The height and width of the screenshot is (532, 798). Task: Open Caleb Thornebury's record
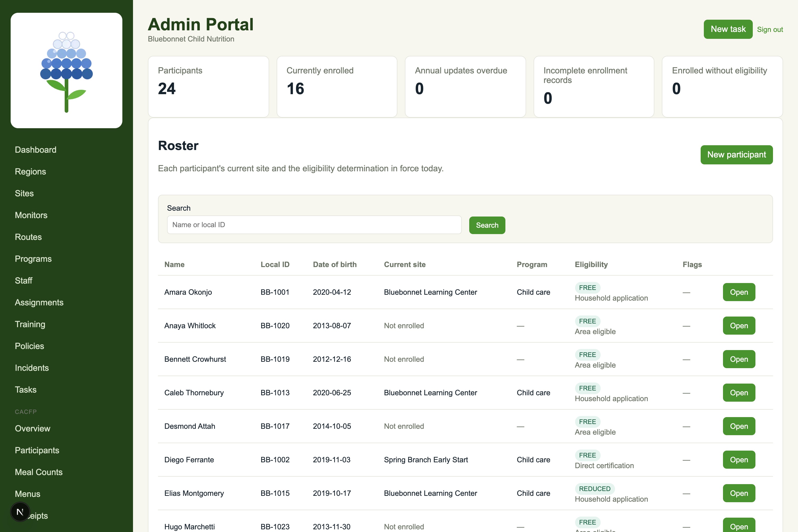pos(739,393)
